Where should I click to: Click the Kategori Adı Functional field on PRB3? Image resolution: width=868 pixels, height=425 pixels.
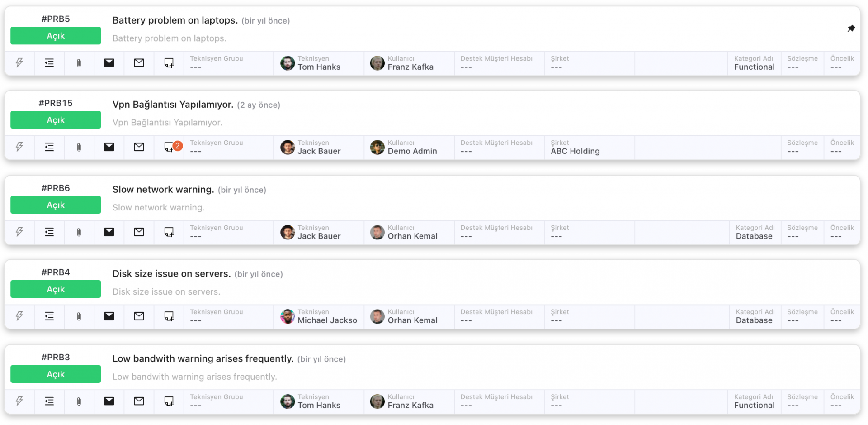point(754,401)
